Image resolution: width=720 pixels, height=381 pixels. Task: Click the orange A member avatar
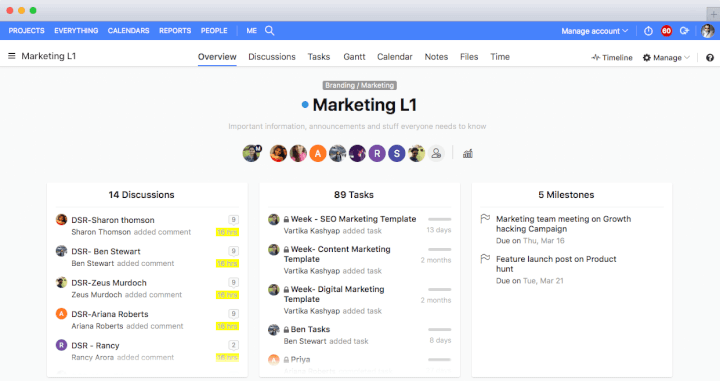pyautogui.click(x=318, y=153)
